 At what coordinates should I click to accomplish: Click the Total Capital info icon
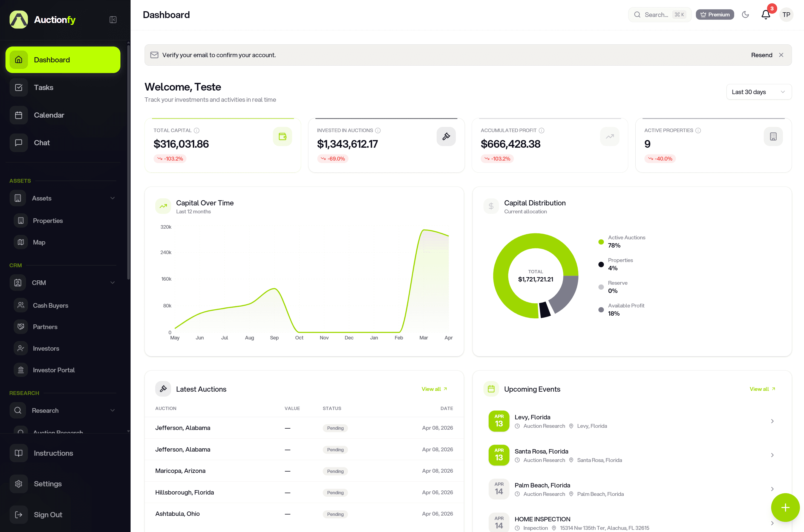[197, 130]
